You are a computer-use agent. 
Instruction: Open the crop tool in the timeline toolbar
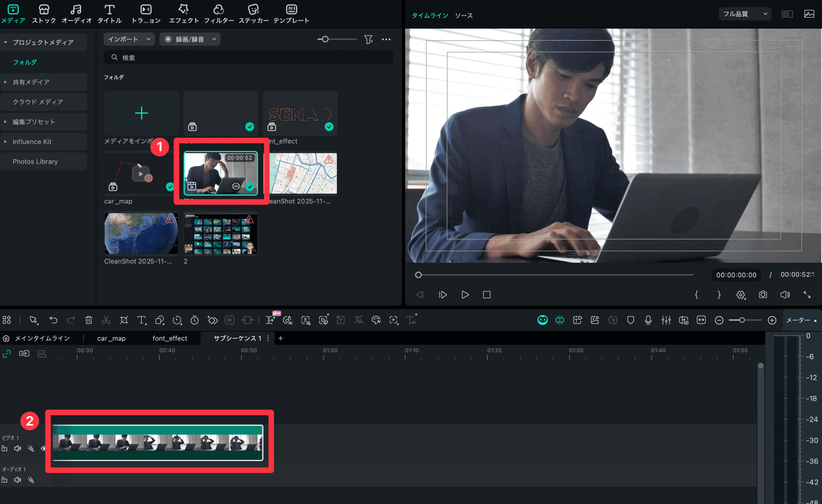point(124,320)
